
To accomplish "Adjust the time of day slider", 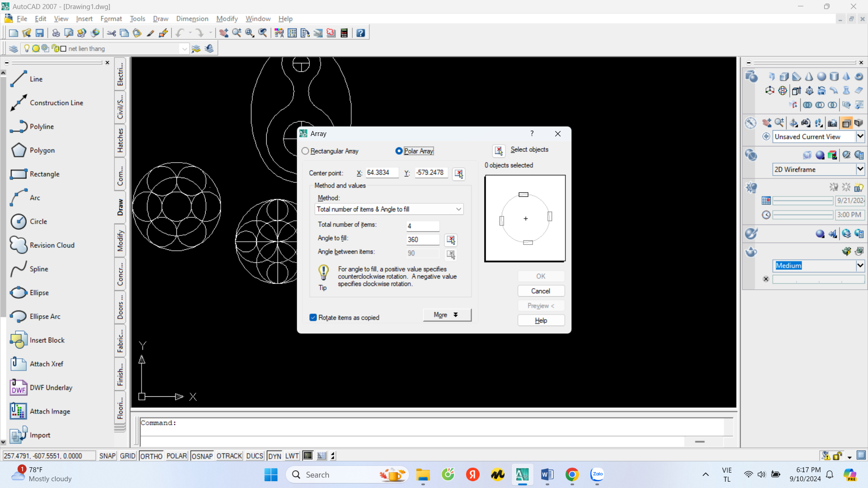I will (802, 215).
